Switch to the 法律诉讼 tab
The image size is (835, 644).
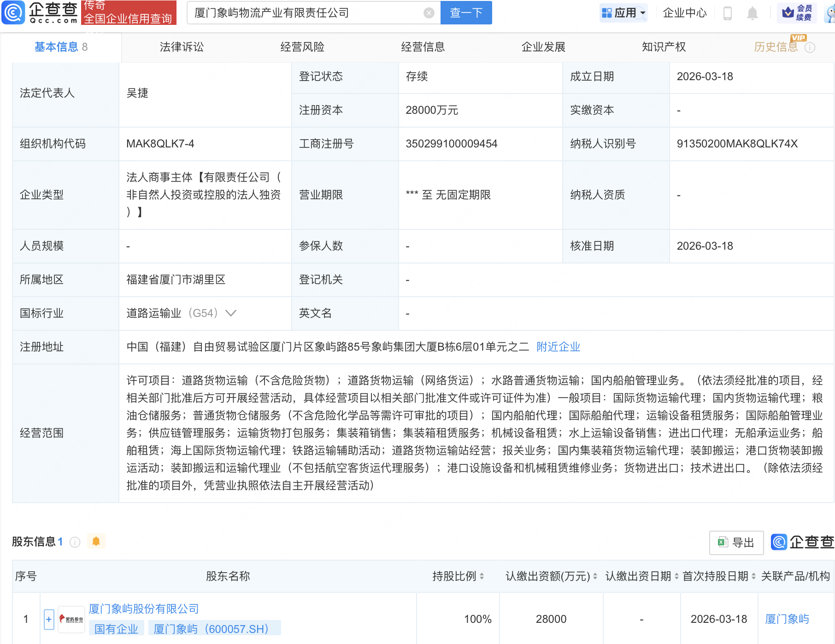(x=182, y=47)
